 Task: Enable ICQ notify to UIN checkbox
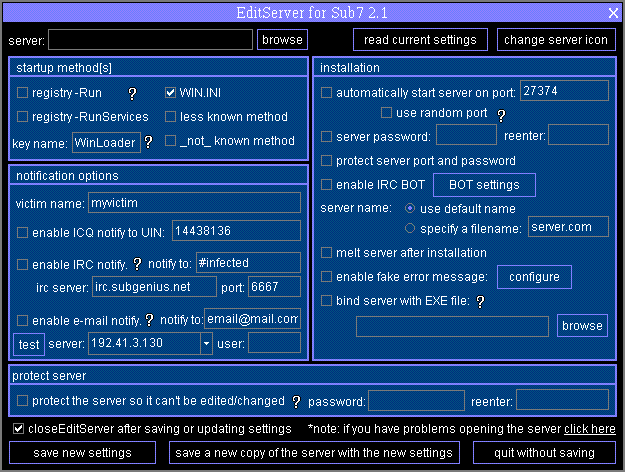(x=22, y=232)
